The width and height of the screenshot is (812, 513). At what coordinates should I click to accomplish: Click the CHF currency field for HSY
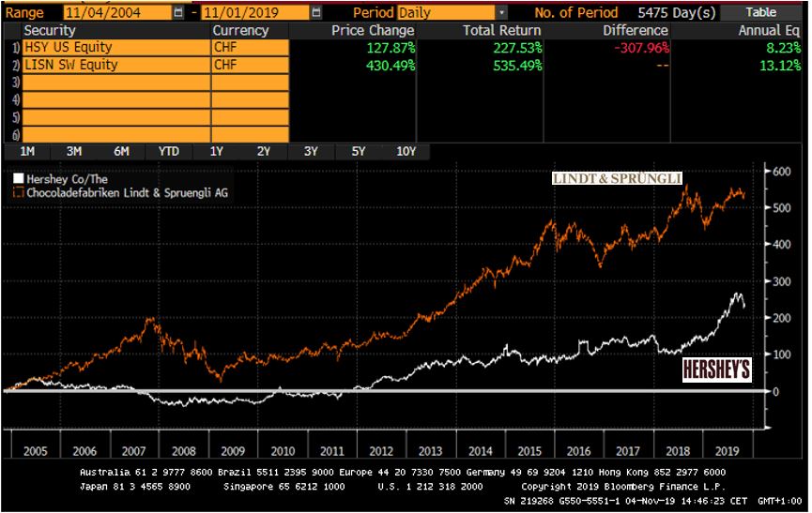tap(250, 48)
